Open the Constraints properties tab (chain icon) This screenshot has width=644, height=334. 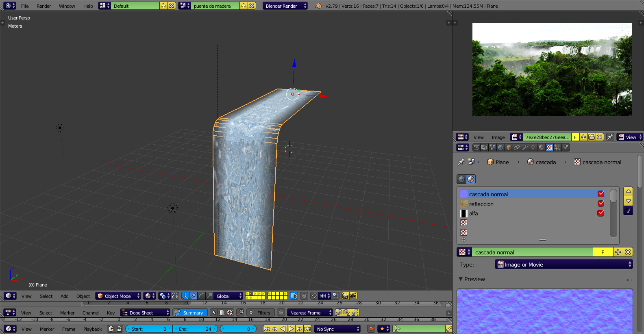tap(517, 147)
